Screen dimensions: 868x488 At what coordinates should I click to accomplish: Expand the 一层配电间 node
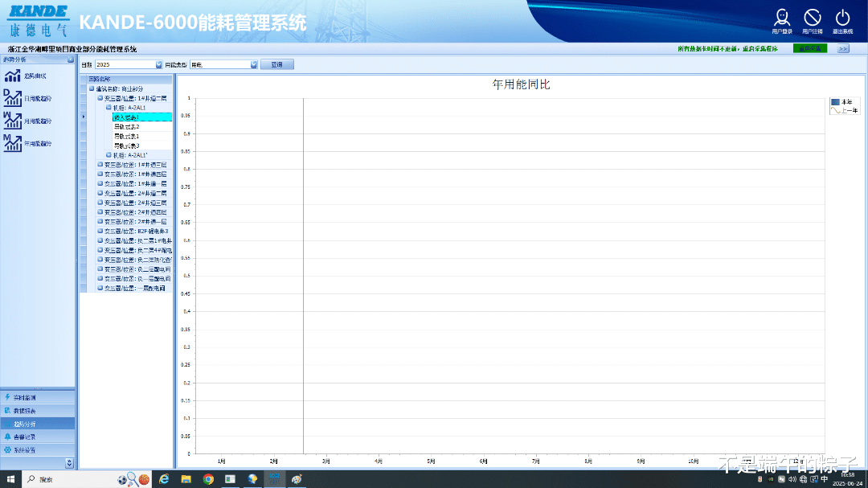pos(100,288)
